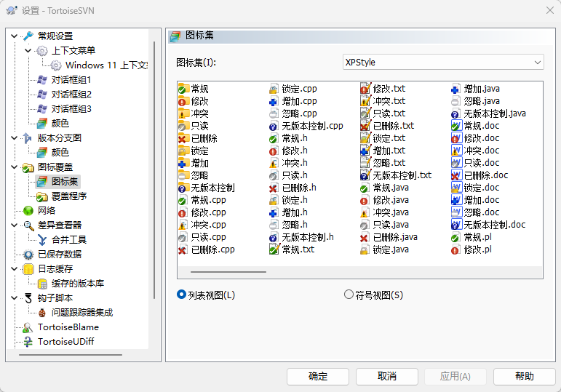The image size is (561, 392).
Task: Click the 修改.txt modified file icon
Action: [x=365, y=89]
